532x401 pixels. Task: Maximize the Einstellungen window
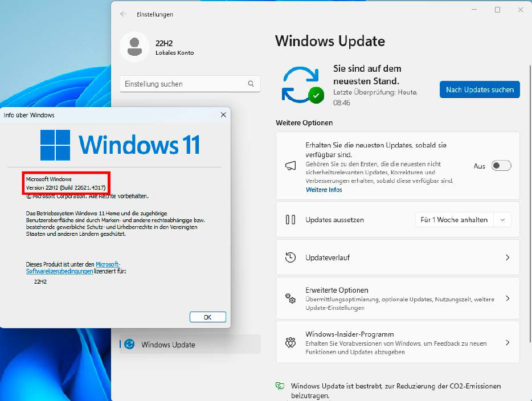497,10
